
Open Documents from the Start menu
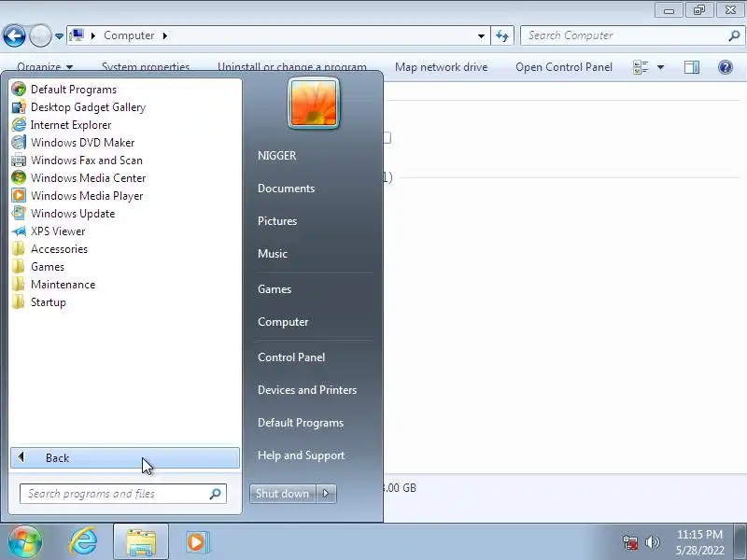click(x=286, y=189)
